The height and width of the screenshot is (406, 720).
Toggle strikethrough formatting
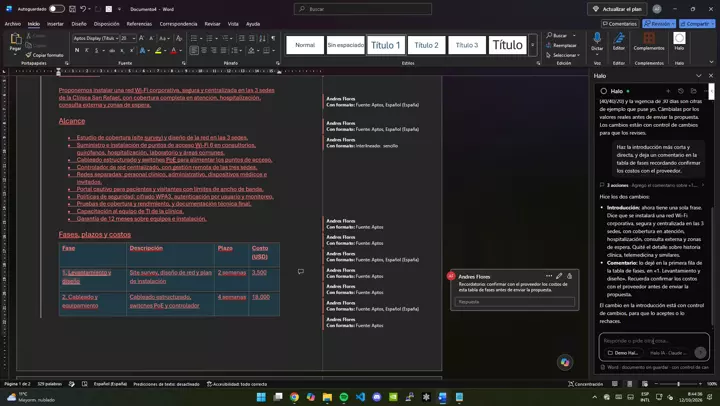point(112,51)
